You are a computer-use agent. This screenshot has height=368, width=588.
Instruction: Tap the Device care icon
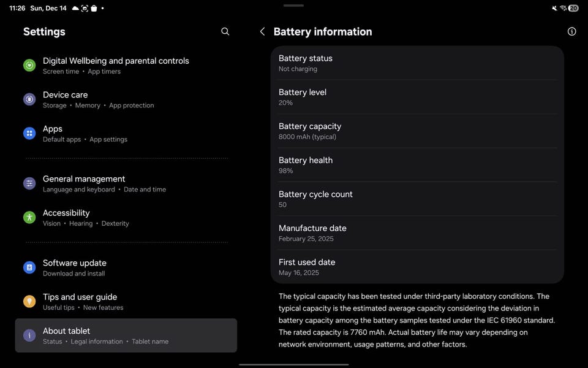coord(29,99)
